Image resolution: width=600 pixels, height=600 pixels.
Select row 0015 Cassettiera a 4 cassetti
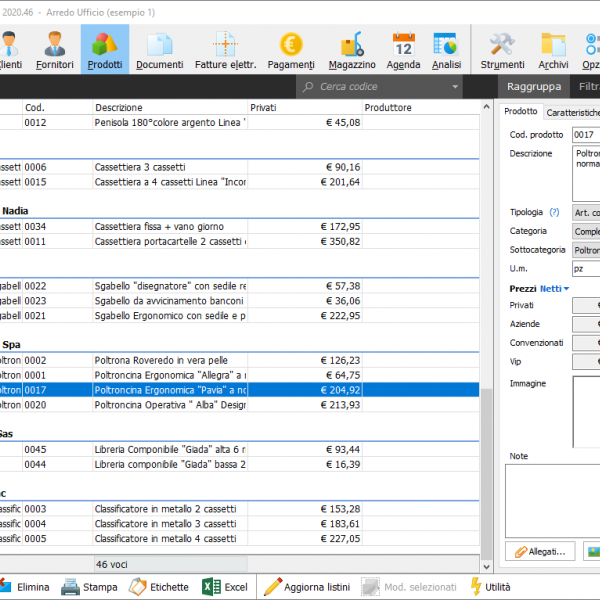coord(240,182)
